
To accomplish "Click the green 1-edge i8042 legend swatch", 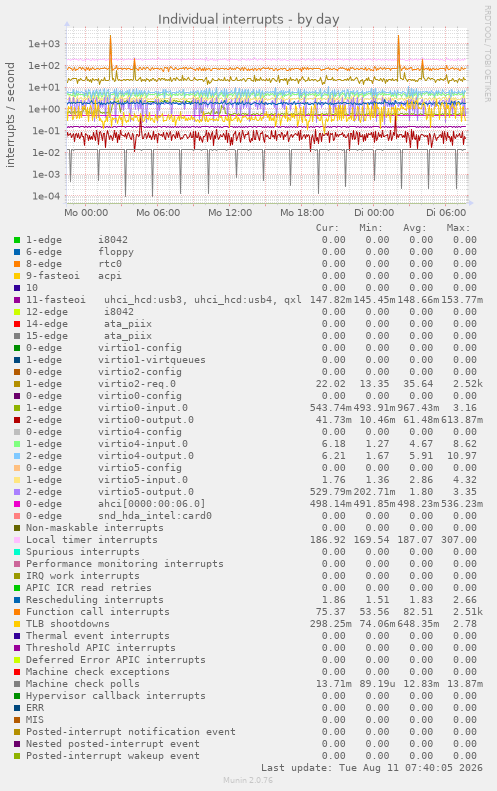I will 17,240.
